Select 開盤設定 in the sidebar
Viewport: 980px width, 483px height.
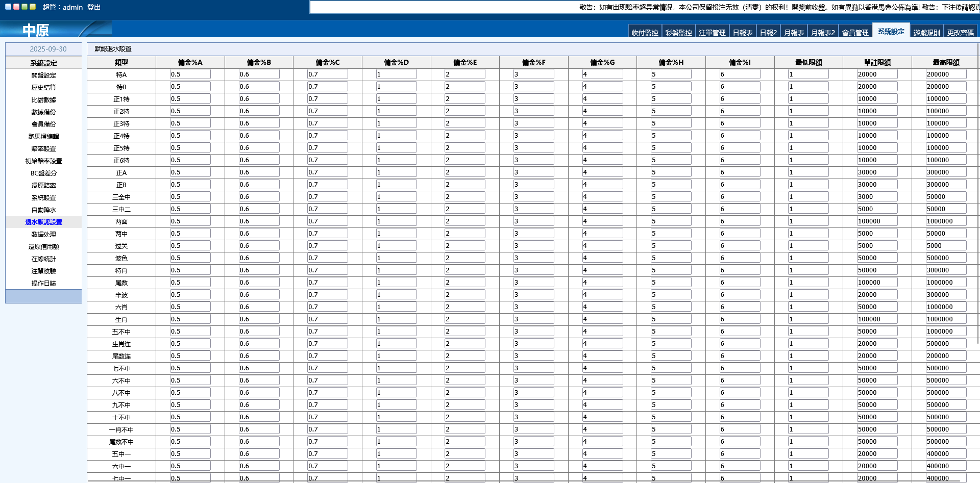43,75
